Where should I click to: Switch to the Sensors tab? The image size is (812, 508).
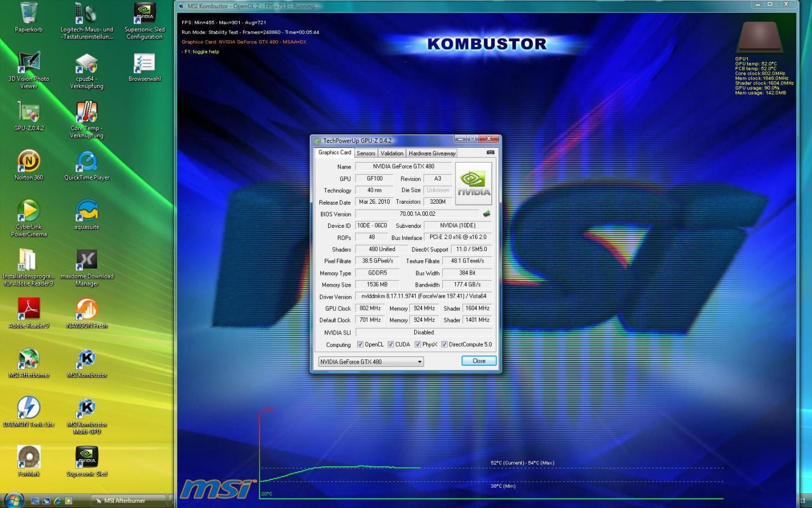pyautogui.click(x=366, y=153)
